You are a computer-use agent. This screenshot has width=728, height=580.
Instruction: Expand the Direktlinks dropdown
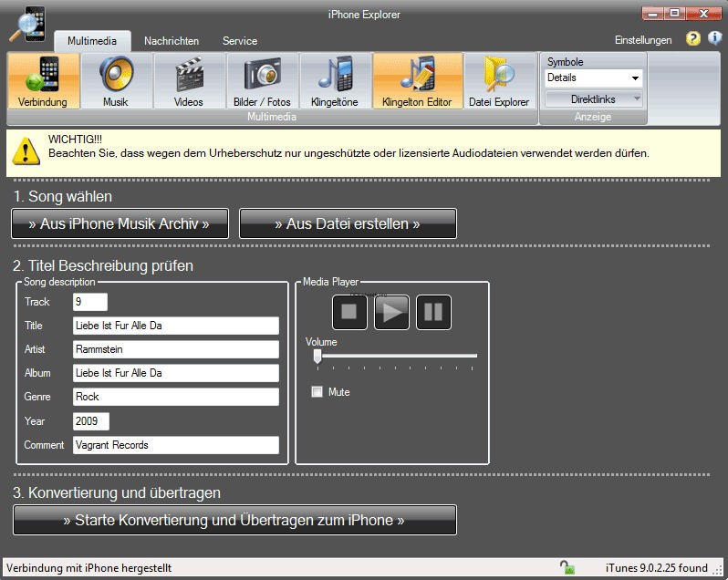click(594, 98)
